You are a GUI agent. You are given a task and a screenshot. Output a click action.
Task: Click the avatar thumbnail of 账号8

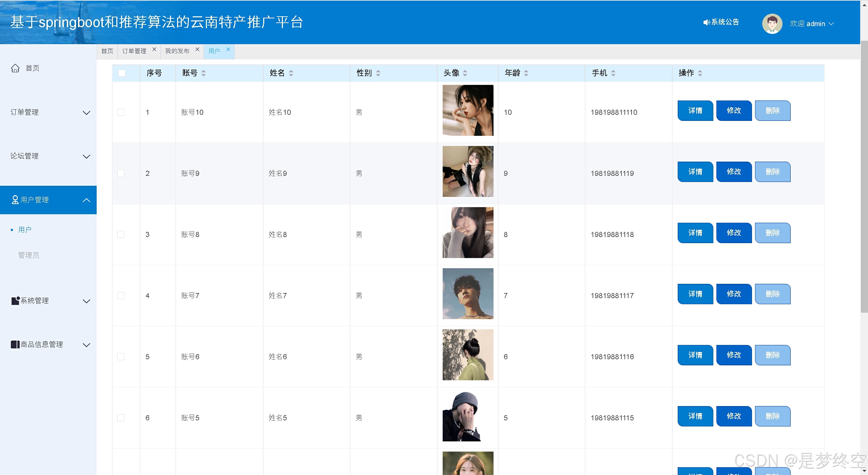[468, 233]
